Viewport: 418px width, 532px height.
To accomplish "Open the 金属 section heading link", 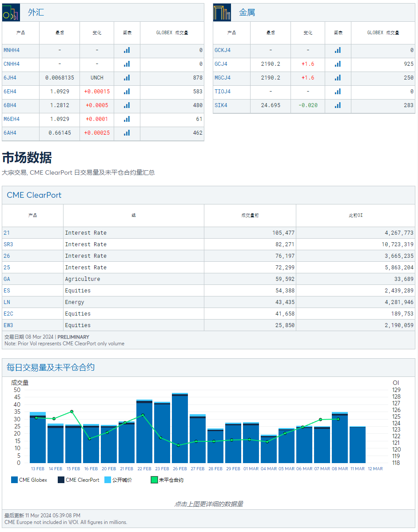I will click(247, 12).
